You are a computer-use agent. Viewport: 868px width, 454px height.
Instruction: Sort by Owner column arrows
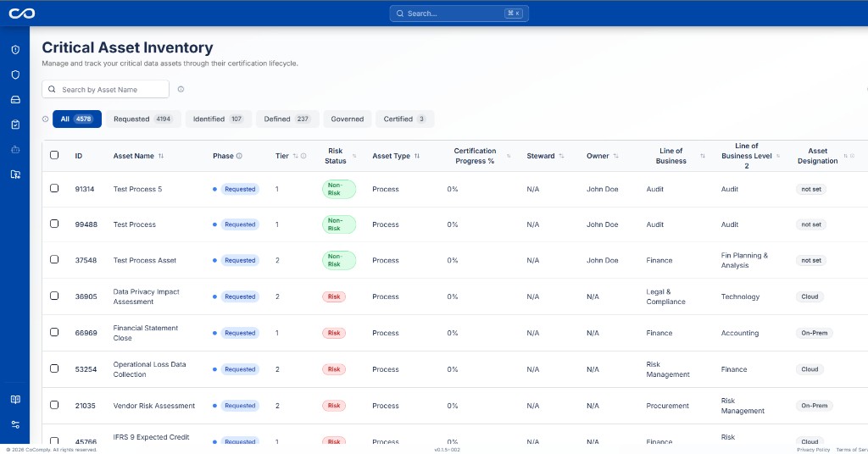tap(615, 156)
